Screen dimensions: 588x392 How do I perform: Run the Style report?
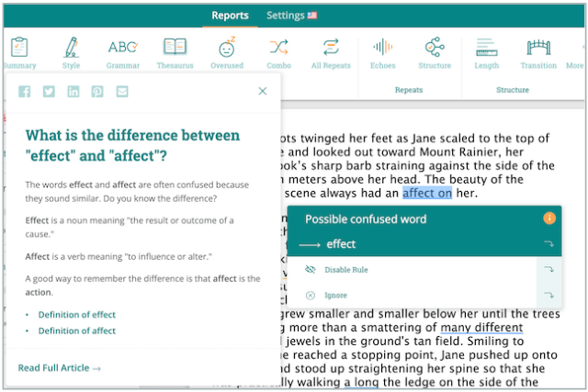tap(72, 53)
